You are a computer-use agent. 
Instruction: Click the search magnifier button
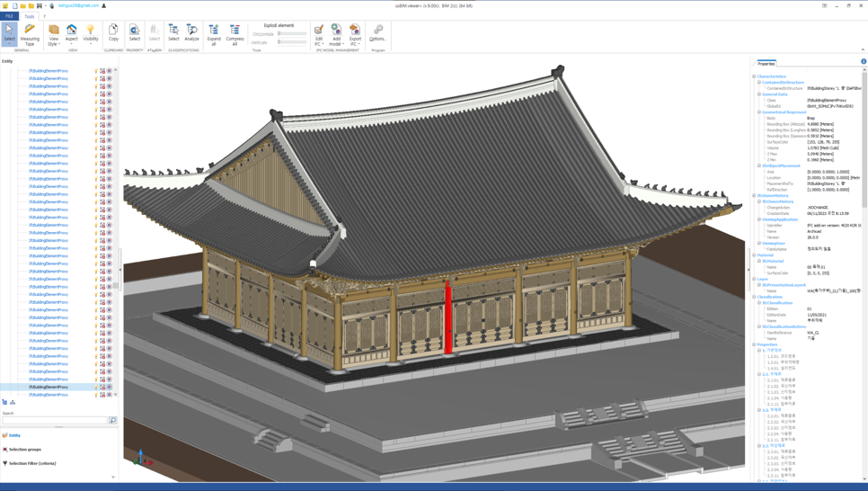coord(113,420)
